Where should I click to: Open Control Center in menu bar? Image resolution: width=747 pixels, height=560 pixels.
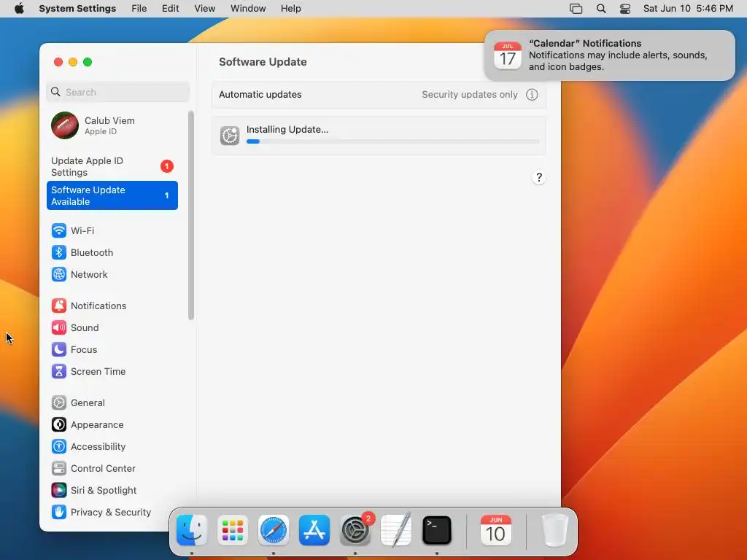(x=625, y=9)
